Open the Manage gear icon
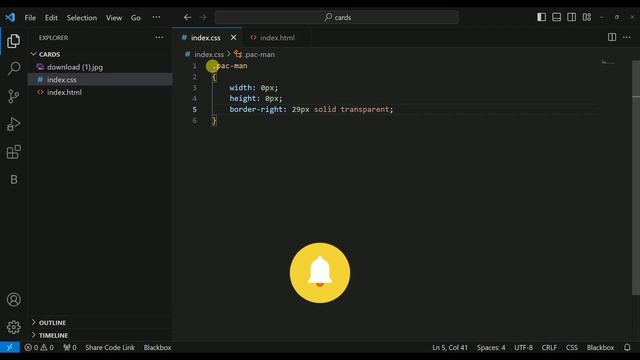This screenshot has width=640, height=360. click(13, 327)
